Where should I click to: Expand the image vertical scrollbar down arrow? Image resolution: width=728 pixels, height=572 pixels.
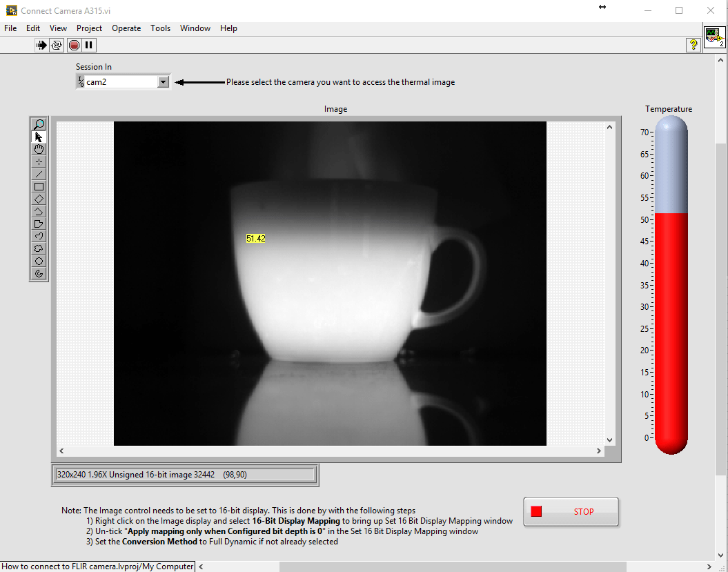(x=609, y=438)
